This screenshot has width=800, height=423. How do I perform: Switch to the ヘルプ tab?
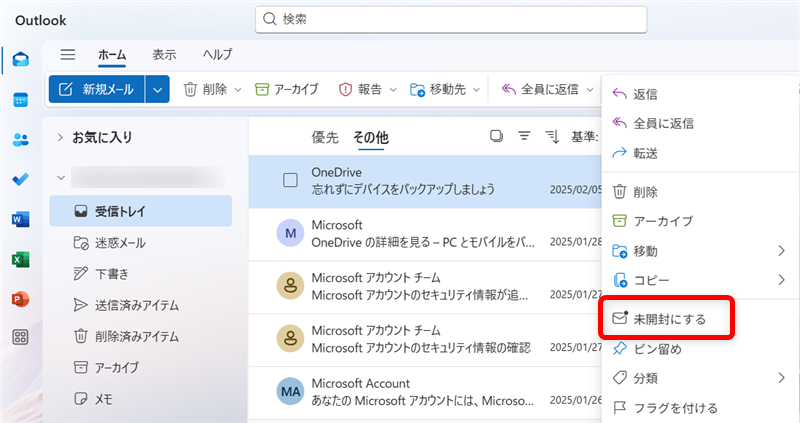point(217,55)
